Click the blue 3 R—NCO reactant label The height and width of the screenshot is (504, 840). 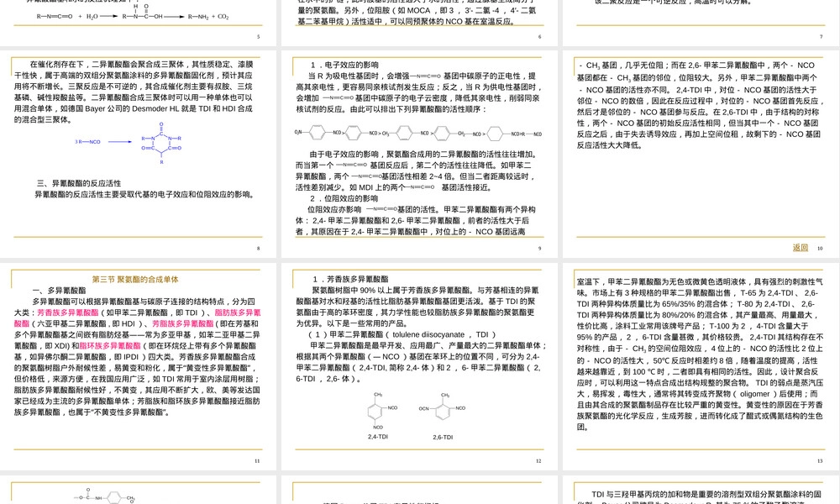88,142
